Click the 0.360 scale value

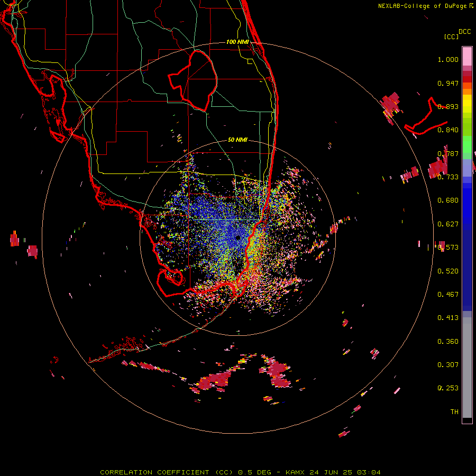[x=448, y=342]
